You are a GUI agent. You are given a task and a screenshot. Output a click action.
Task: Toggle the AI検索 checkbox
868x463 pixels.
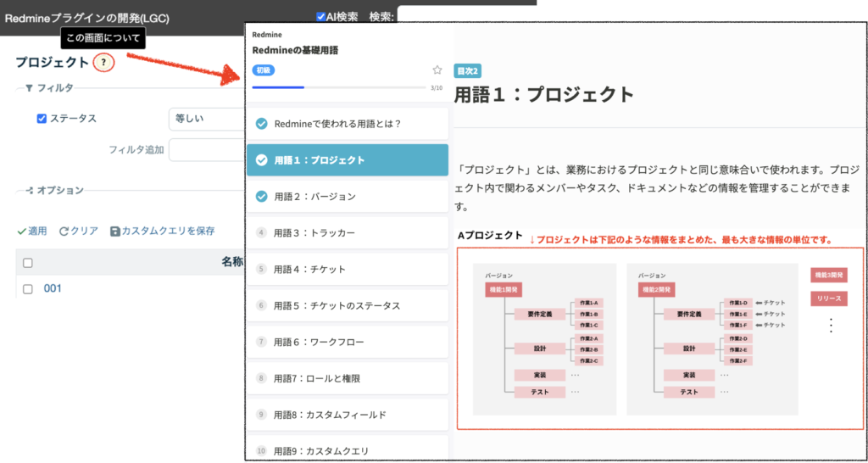(x=320, y=17)
